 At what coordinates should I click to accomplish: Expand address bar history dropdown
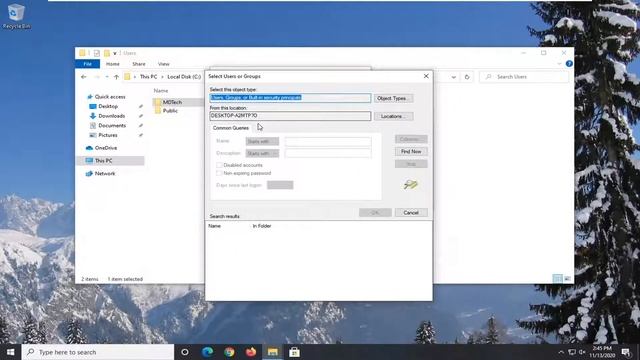click(453, 77)
